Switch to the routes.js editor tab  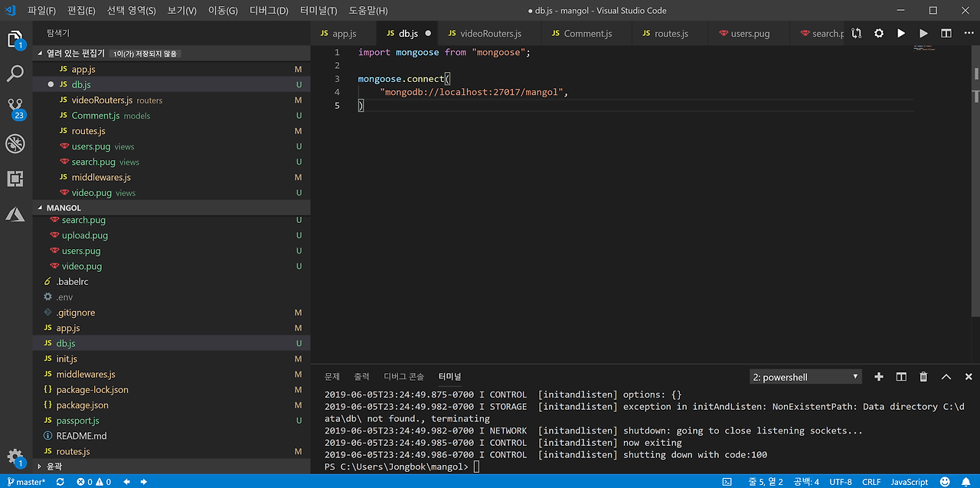[671, 34]
